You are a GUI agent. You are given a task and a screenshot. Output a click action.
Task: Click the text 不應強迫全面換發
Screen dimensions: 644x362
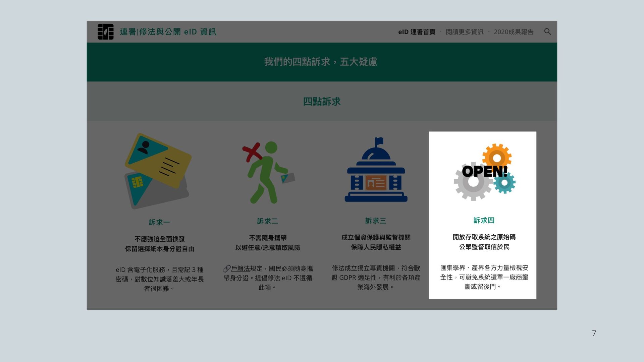tap(160, 239)
